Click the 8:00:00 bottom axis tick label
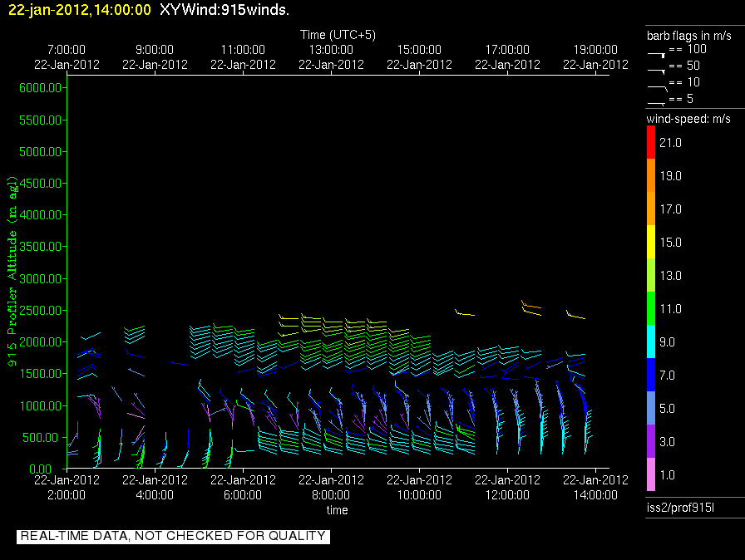 tap(331, 495)
